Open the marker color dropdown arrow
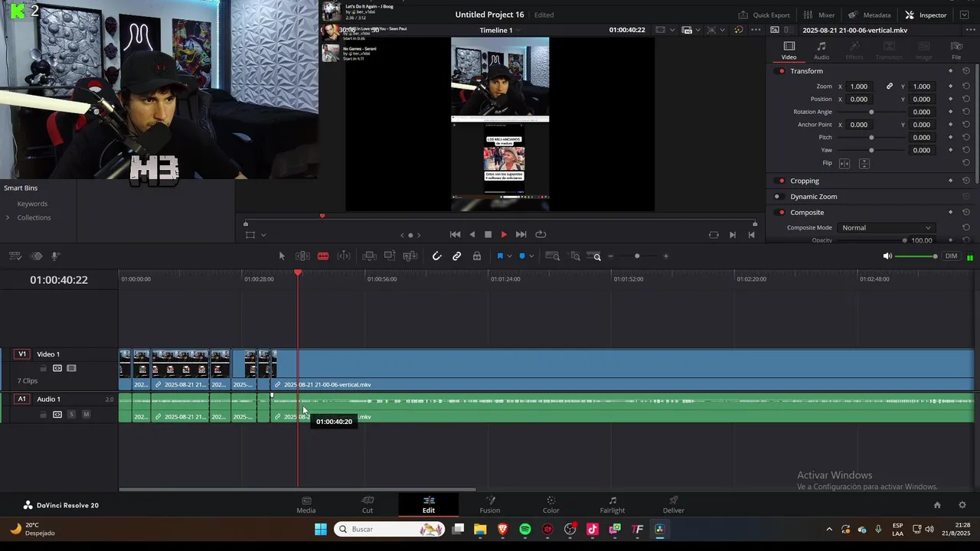 click(531, 256)
